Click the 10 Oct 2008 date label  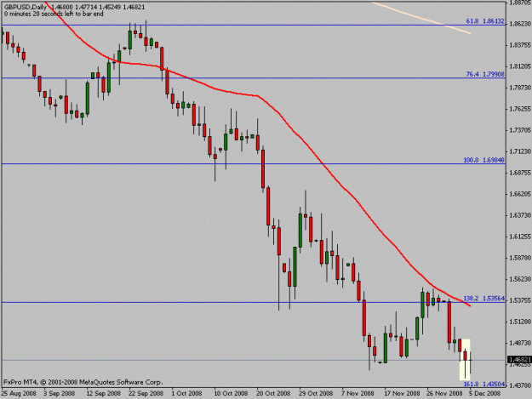(231, 393)
